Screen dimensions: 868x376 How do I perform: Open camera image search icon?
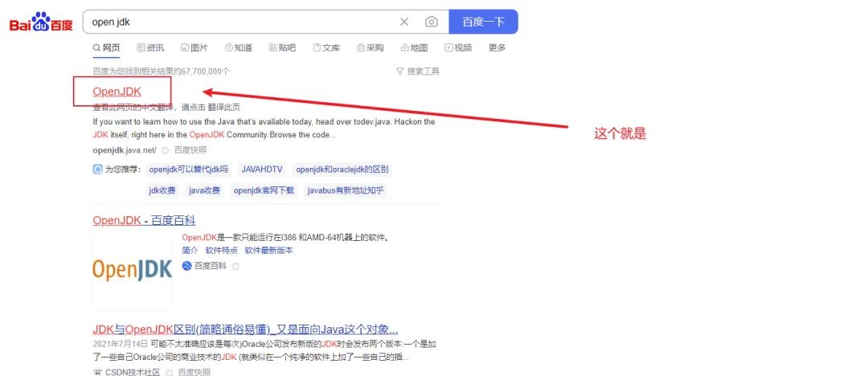click(432, 22)
